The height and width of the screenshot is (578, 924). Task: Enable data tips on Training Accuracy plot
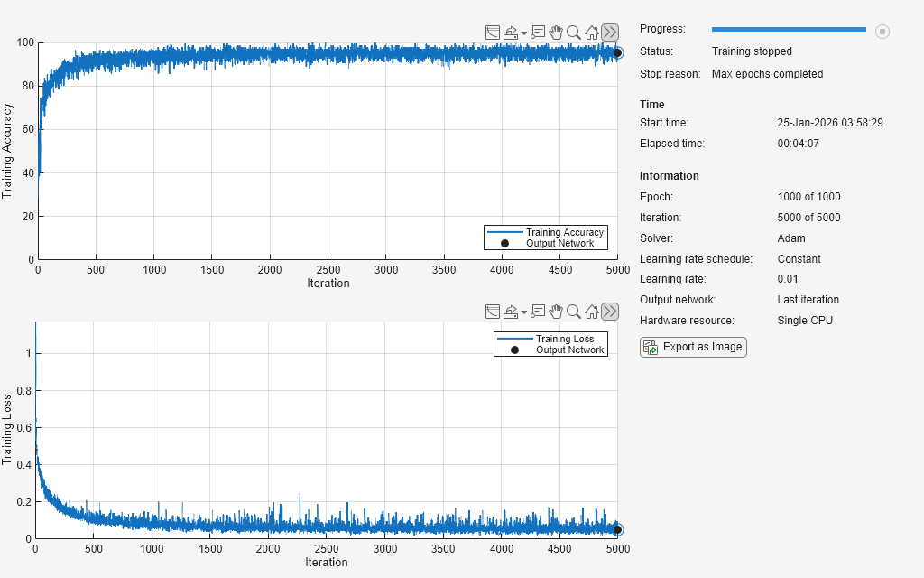pos(539,33)
